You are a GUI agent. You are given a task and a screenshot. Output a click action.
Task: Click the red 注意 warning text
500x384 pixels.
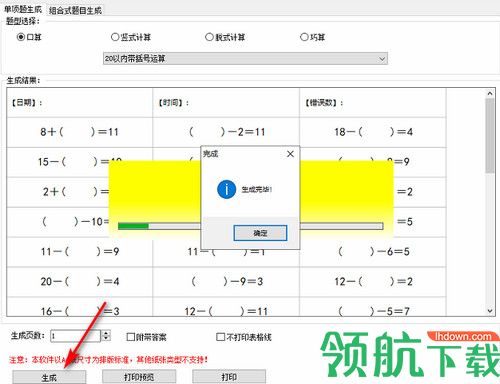(109, 360)
